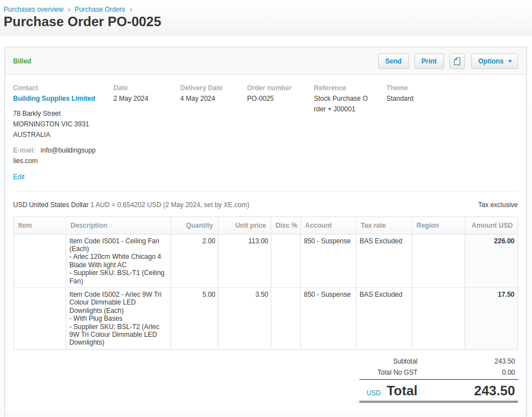Viewport: 532px width, 417px height.
Task: Open Building Supplies Limited contact
Action: point(54,99)
